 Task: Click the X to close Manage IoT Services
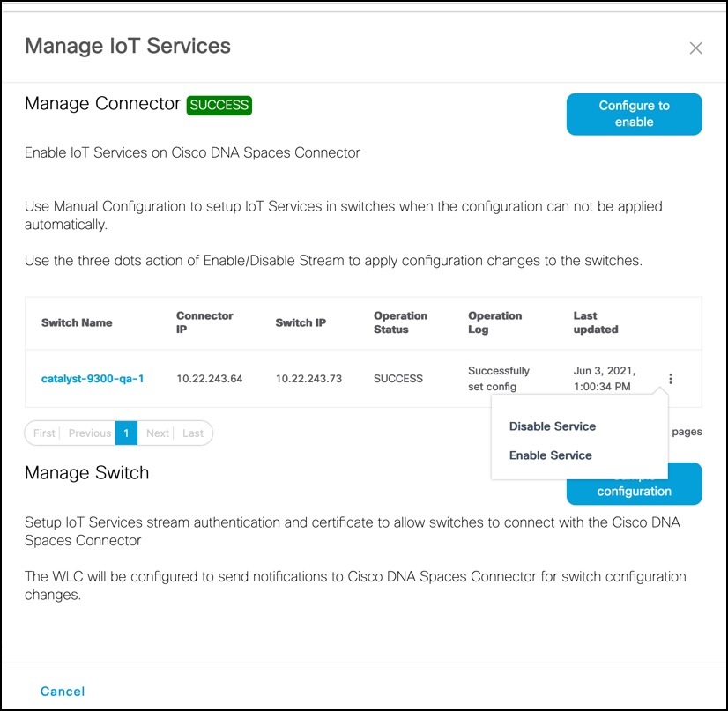click(695, 48)
